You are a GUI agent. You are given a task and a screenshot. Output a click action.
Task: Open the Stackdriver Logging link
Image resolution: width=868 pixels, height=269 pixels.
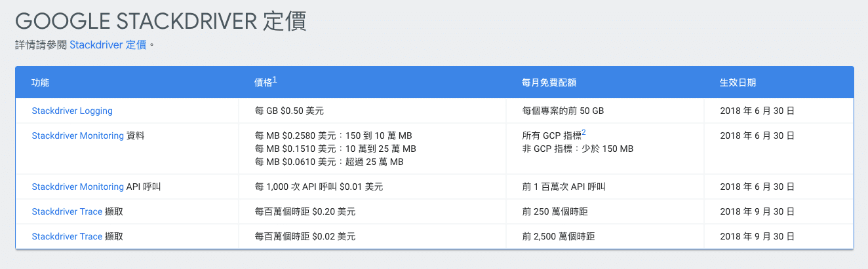click(72, 111)
